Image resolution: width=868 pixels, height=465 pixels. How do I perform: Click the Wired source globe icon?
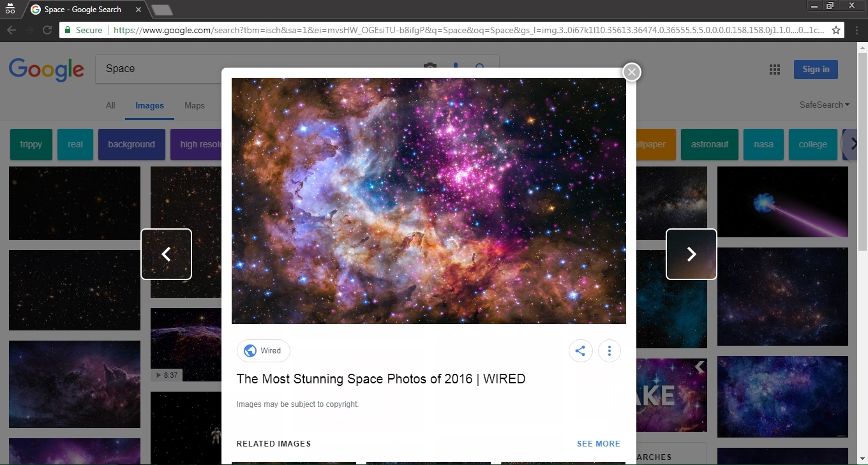tap(250, 350)
